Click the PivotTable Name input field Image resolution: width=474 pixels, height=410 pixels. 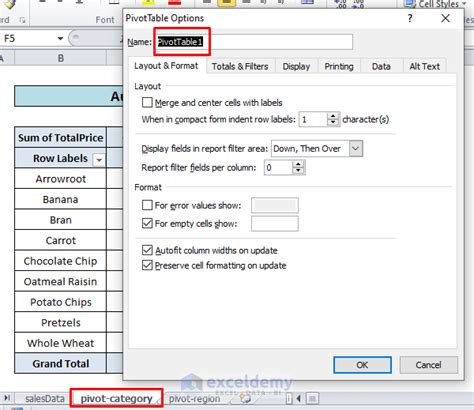click(x=254, y=42)
